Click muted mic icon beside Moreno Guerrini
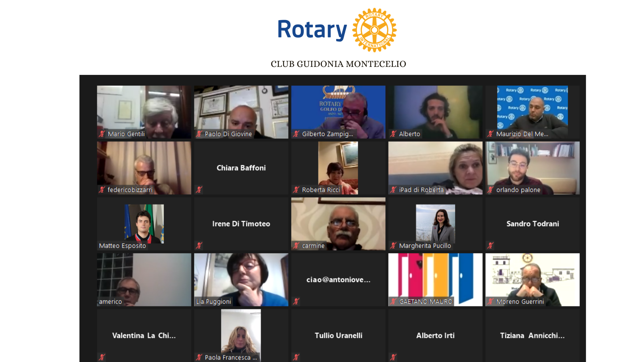 [490, 301]
